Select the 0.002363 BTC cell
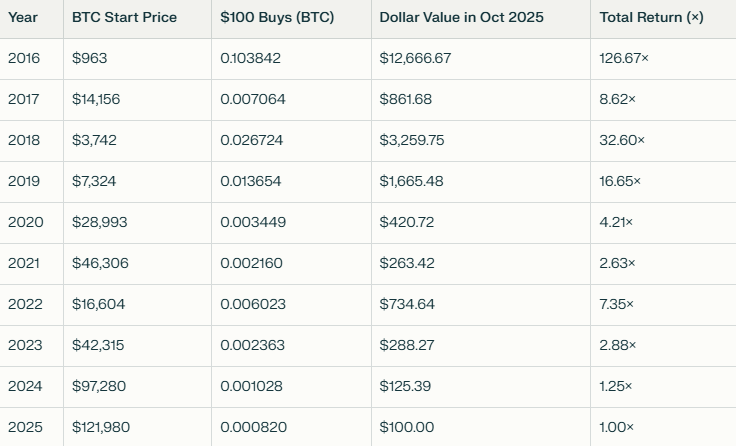 pyautogui.click(x=252, y=345)
